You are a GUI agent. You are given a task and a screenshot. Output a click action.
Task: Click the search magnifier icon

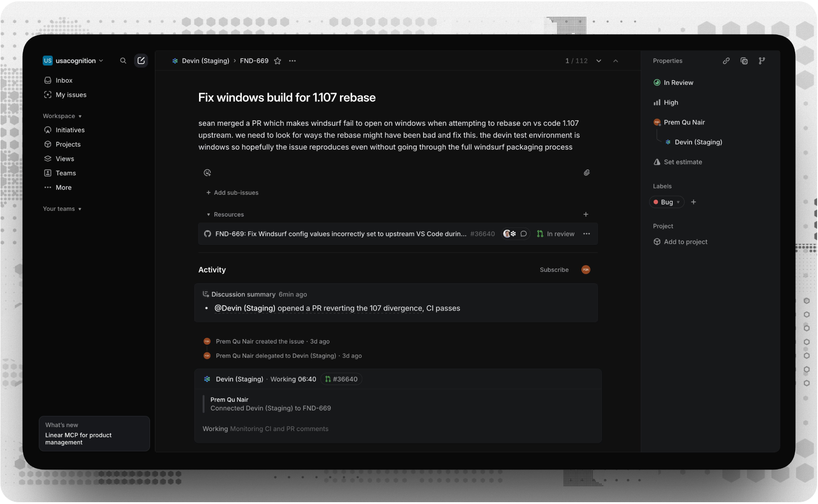tap(123, 61)
